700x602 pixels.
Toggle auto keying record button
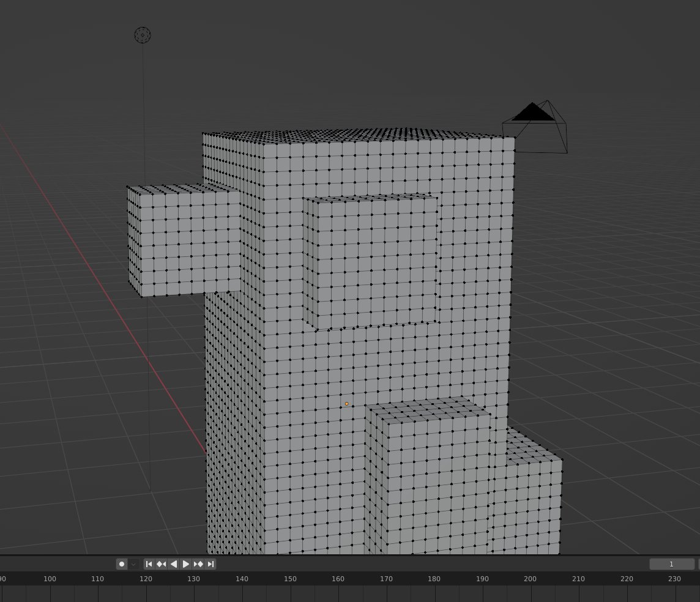(x=121, y=564)
